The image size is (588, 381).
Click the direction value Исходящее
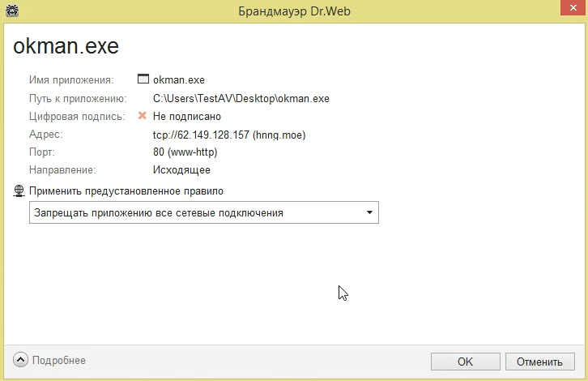click(181, 170)
